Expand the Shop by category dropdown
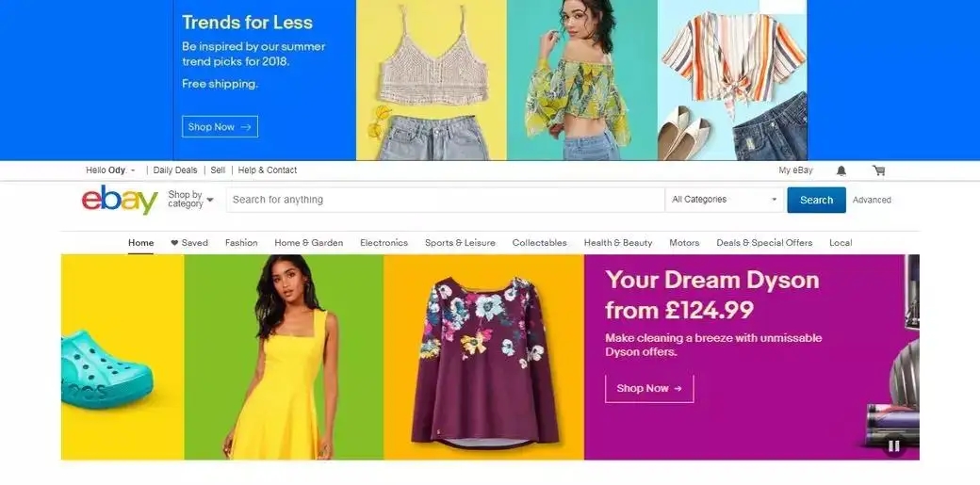Screen dimensions: 980x485 (x=190, y=200)
